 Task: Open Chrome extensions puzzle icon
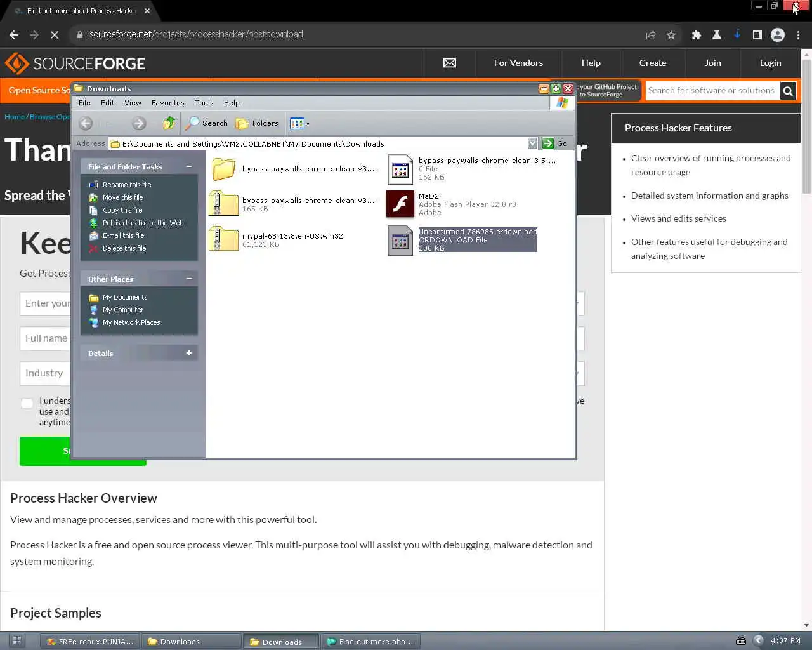click(x=697, y=35)
